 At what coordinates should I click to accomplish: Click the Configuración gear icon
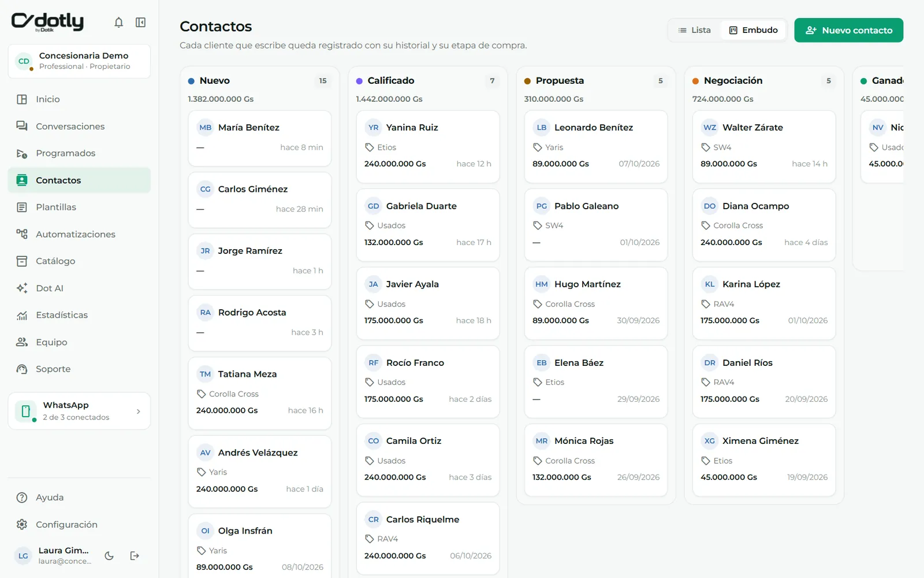(x=22, y=524)
